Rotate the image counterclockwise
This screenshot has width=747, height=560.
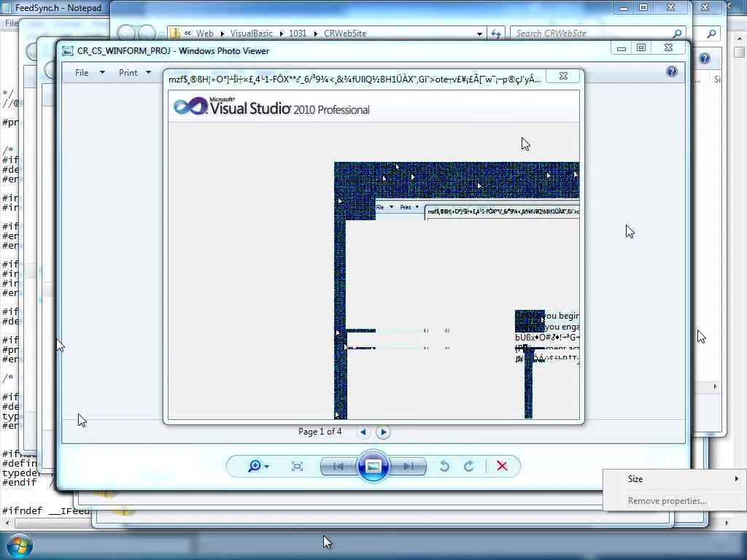point(444,466)
